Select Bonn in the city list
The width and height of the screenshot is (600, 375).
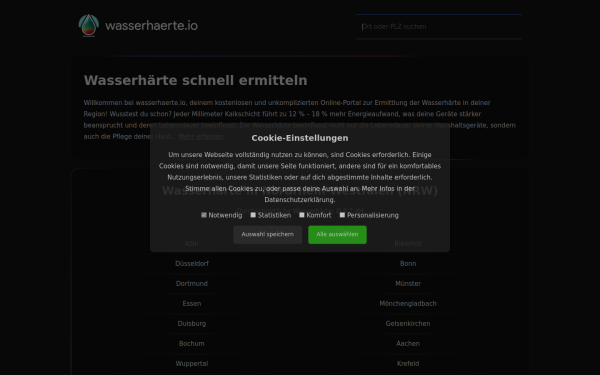point(408,264)
